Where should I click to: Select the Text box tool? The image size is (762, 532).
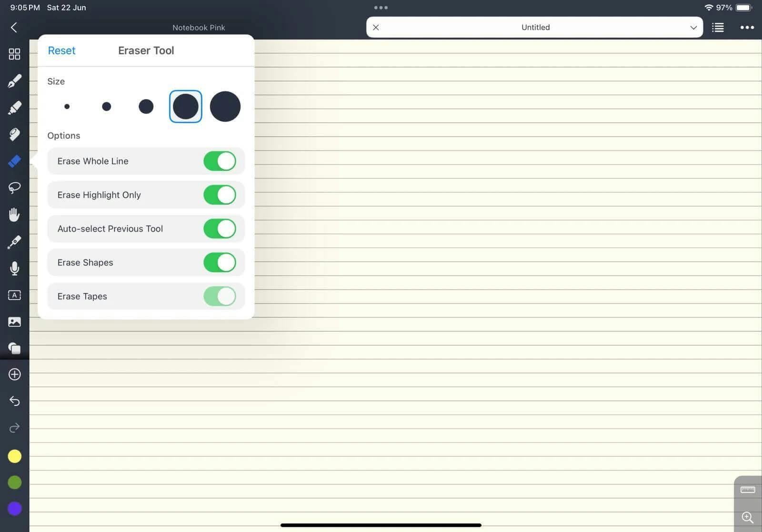pyautogui.click(x=14, y=295)
